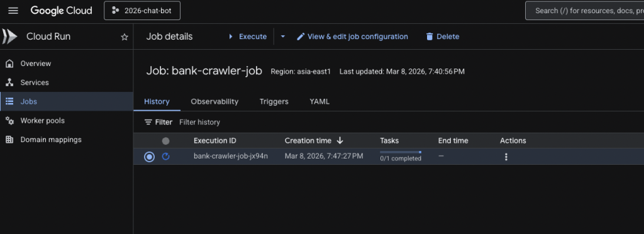This screenshot has height=234, width=644.
Task: Click the Filter history input field
Action: tap(199, 122)
